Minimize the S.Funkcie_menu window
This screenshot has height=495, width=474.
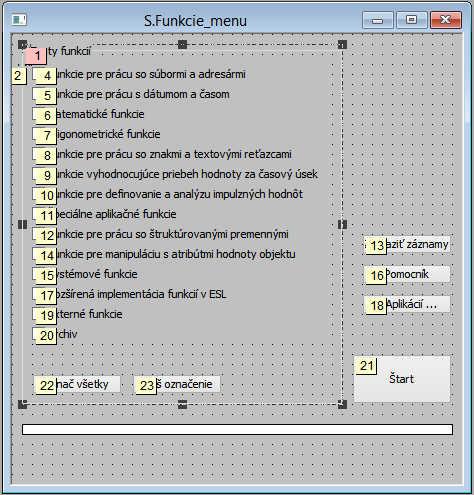click(378, 20)
